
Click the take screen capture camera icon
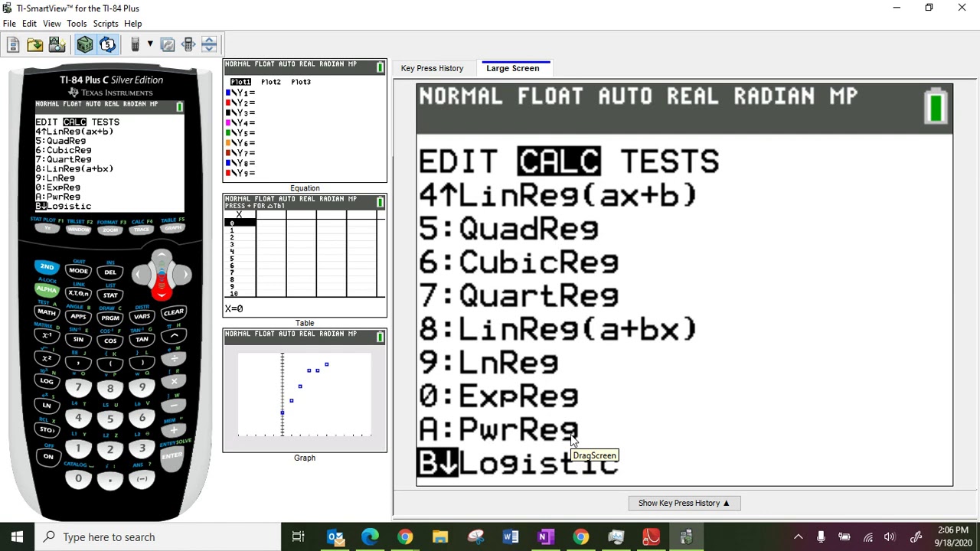click(x=56, y=44)
